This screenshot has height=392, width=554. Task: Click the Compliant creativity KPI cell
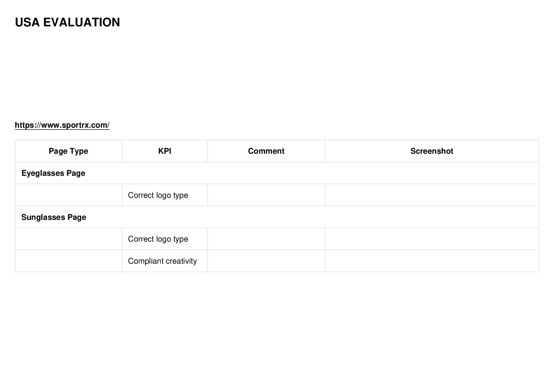tap(164, 261)
